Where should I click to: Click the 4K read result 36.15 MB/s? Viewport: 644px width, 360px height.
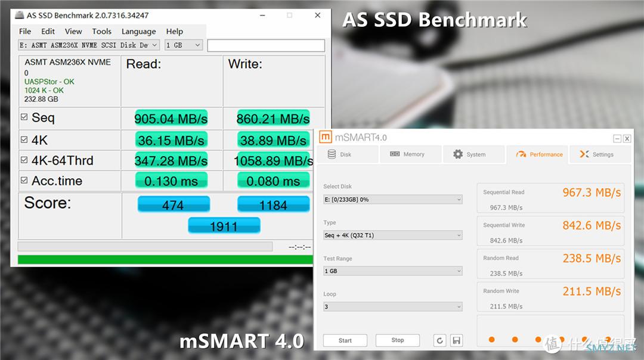pos(171,141)
